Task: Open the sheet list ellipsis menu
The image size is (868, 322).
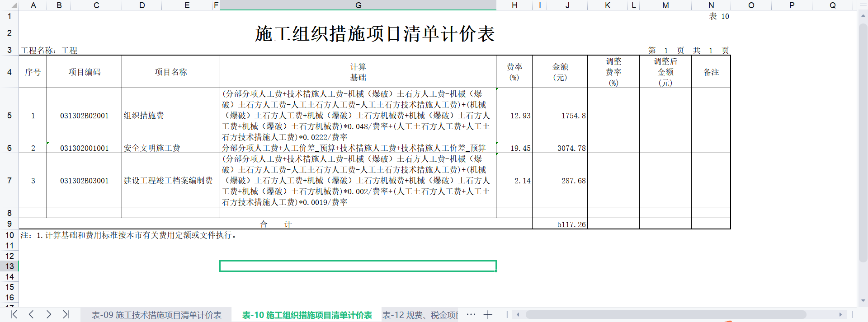Action: coord(471,314)
